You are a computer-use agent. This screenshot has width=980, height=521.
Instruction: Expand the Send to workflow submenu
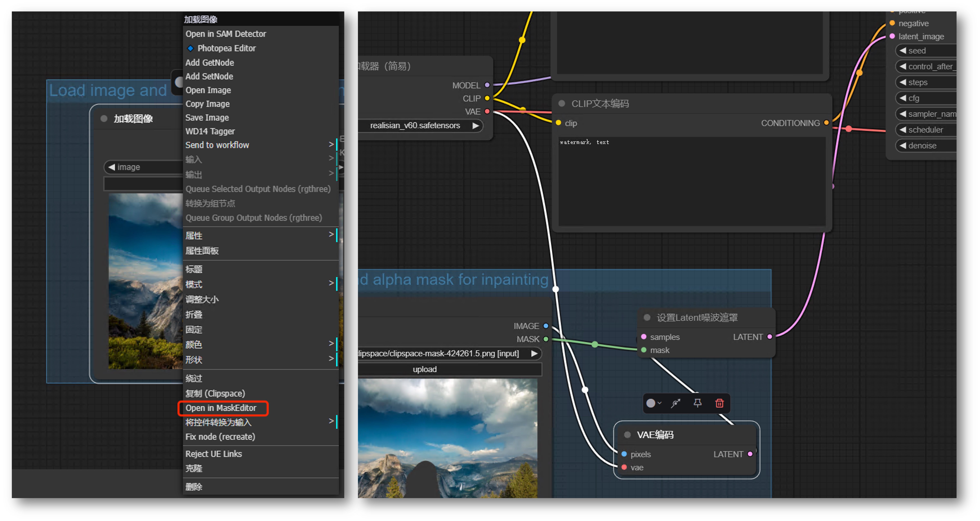click(261, 145)
